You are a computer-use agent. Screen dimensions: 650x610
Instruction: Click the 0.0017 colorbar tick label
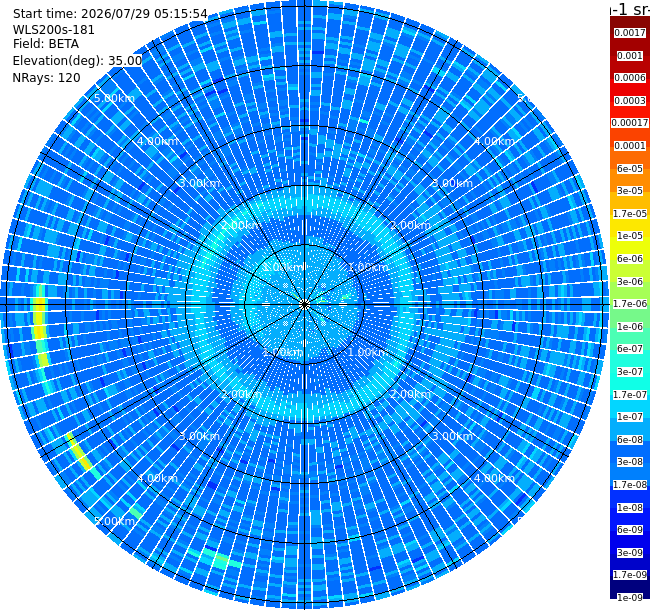tap(630, 33)
